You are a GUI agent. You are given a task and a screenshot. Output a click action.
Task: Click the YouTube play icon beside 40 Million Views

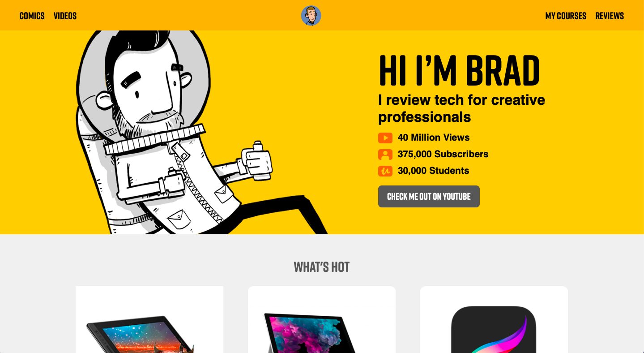click(385, 138)
